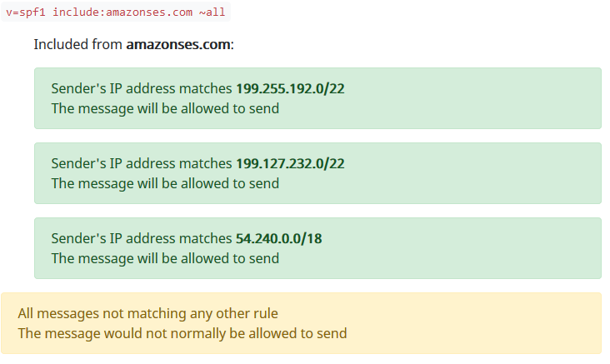Click the 'Included from' label text
This screenshot has width=610, height=364.
point(78,44)
